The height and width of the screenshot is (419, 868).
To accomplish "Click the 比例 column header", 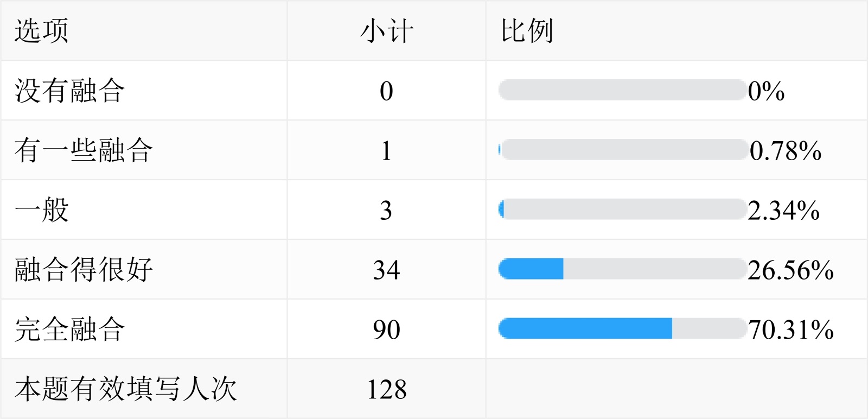I will (527, 31).
